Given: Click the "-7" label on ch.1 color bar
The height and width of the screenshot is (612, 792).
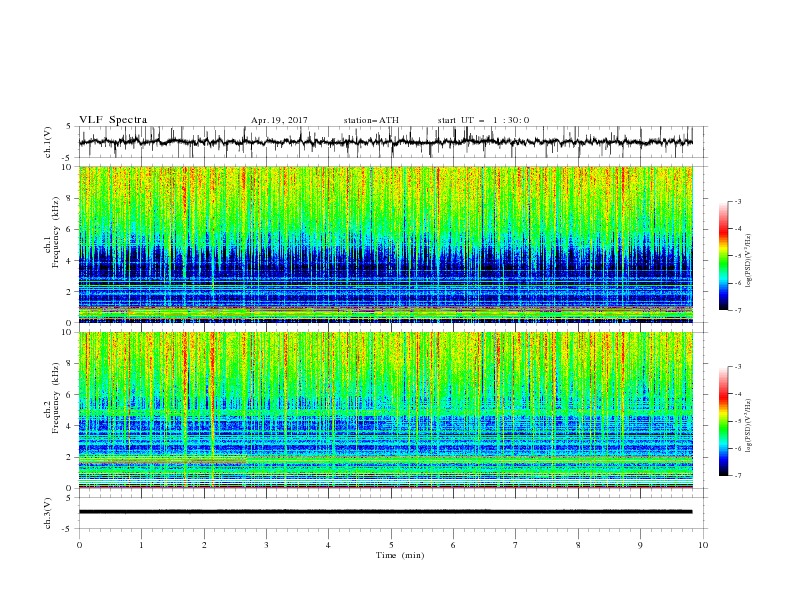Looking at the screenshot, I should 737,310.
